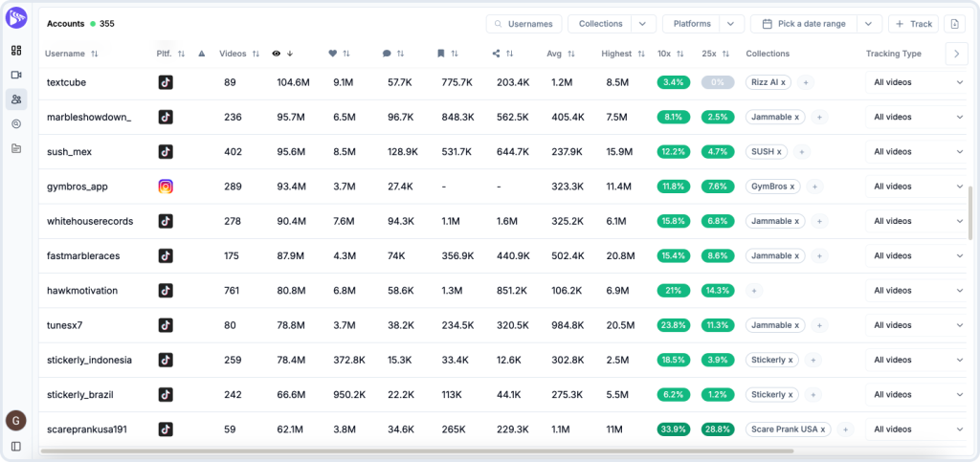Open the videos camera icon in sidebar
This screenshot has height=462, width=980.
16,75
